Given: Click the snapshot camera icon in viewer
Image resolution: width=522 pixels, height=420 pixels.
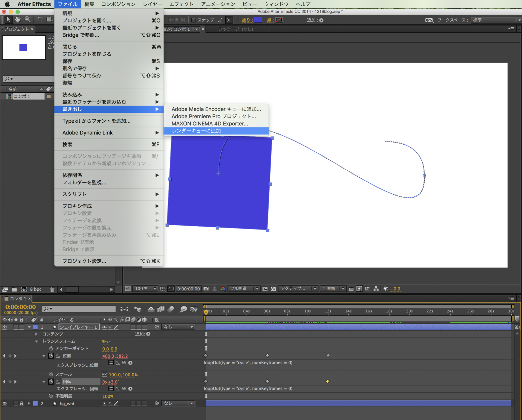Looking at the screenshot, I should click(206, 289).
